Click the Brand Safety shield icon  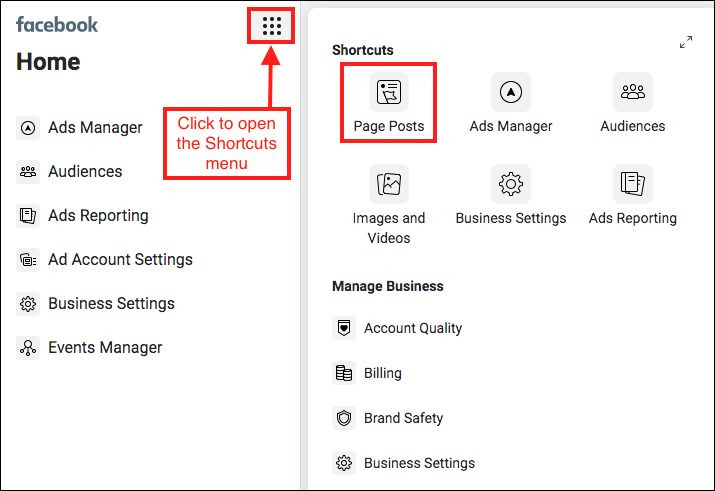click(x=344, y=418)
